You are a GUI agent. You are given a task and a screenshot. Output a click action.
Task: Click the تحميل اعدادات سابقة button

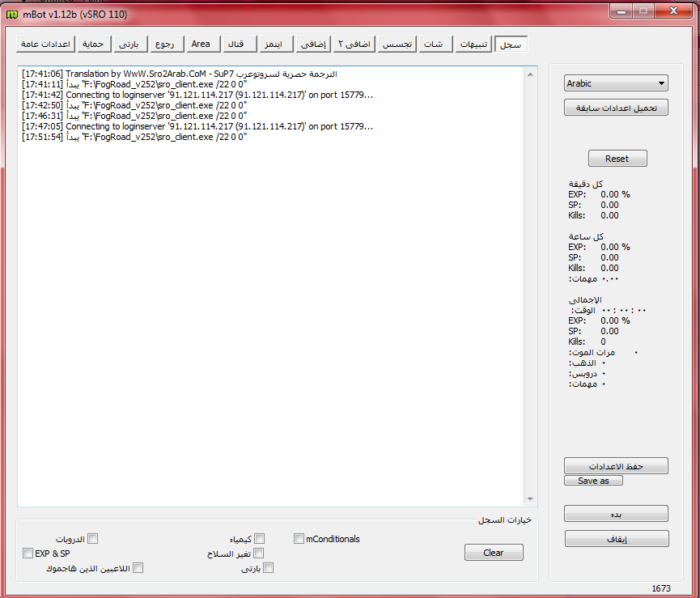point(616,108)
